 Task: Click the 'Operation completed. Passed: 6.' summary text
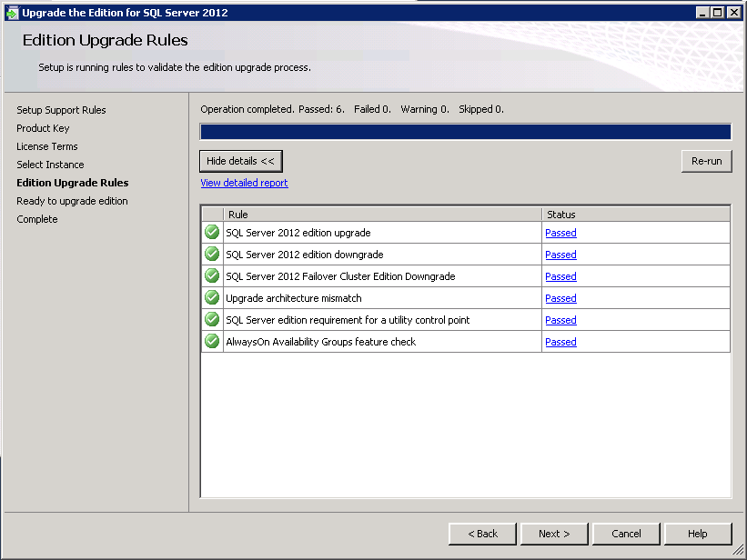(x=272, y=109)
